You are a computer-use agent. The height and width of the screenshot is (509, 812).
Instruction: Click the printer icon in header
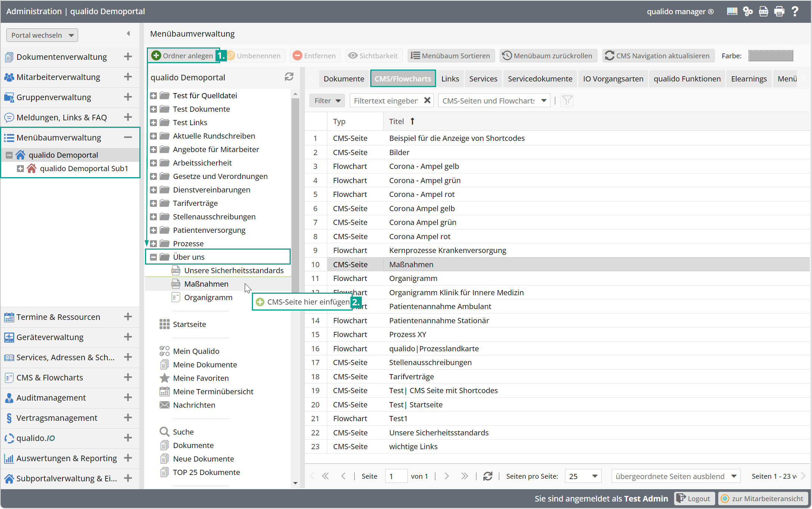779,11
